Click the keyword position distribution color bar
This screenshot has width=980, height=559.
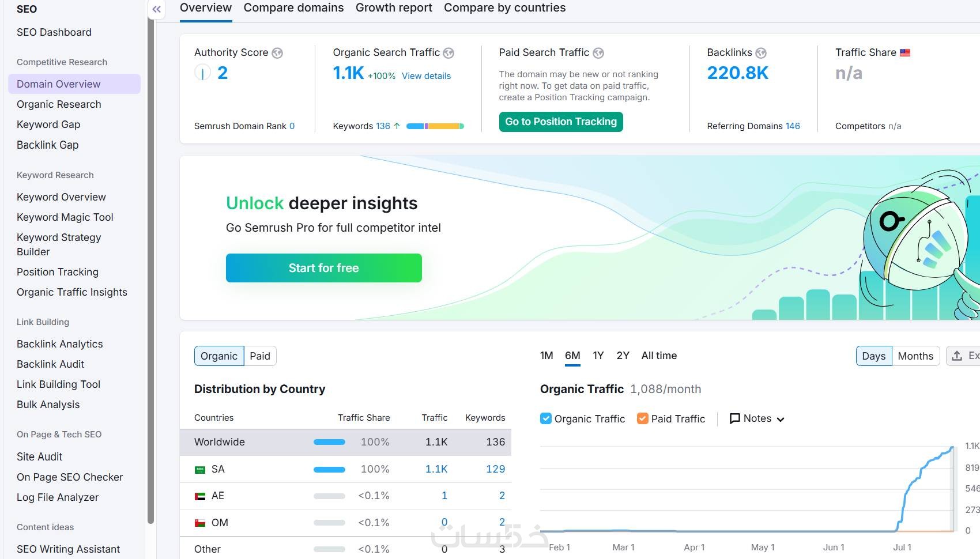435,126
